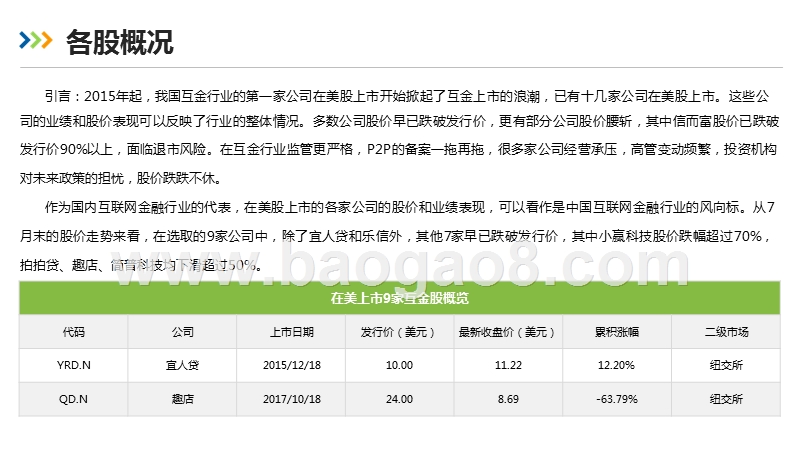Click the line starting 月末的股价走势来看

coord(395,236)
